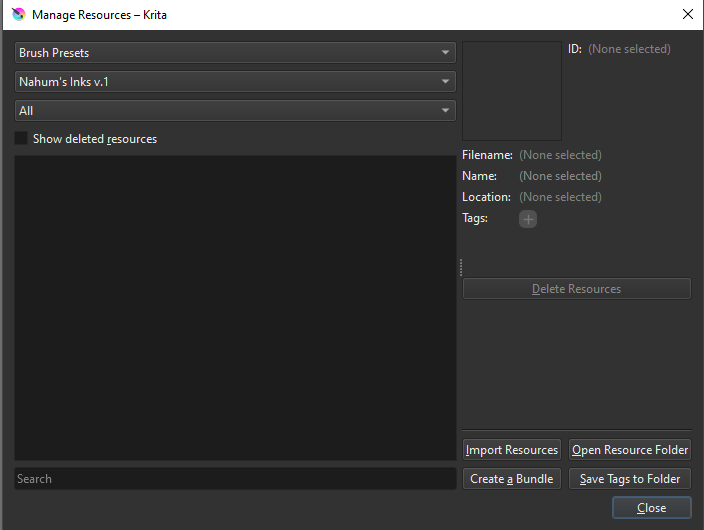Click the Krita logo in title bar

(x=17, y=15)
